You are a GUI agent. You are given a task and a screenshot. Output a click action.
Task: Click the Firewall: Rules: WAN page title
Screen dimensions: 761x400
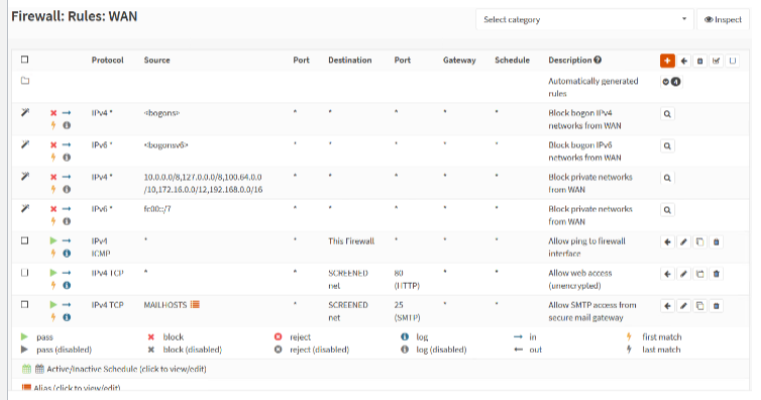click(x=74, y=16)
